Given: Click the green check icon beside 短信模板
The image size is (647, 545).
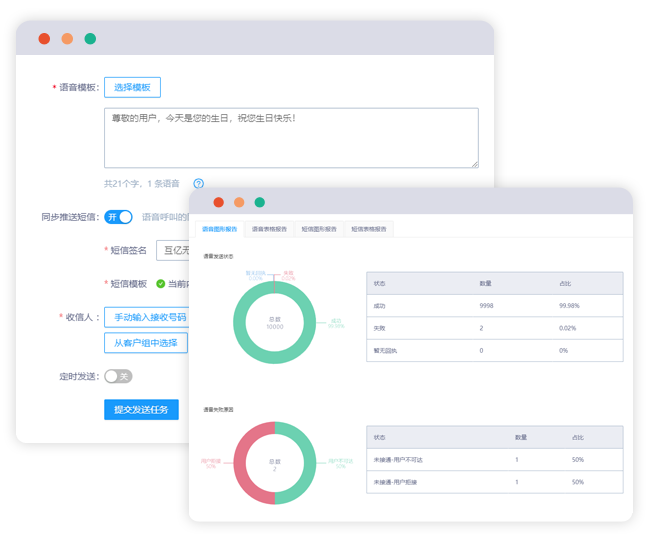Looking at the screenshot, I should pyautogui.click(x=161, y=284).
